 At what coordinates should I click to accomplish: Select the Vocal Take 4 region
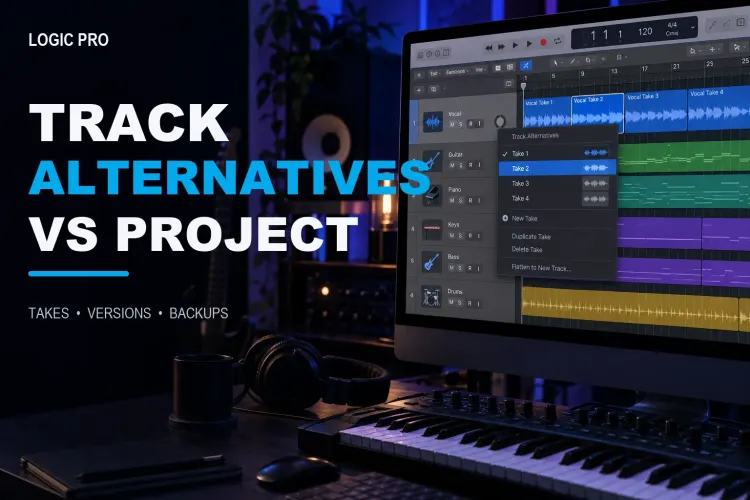718,109
